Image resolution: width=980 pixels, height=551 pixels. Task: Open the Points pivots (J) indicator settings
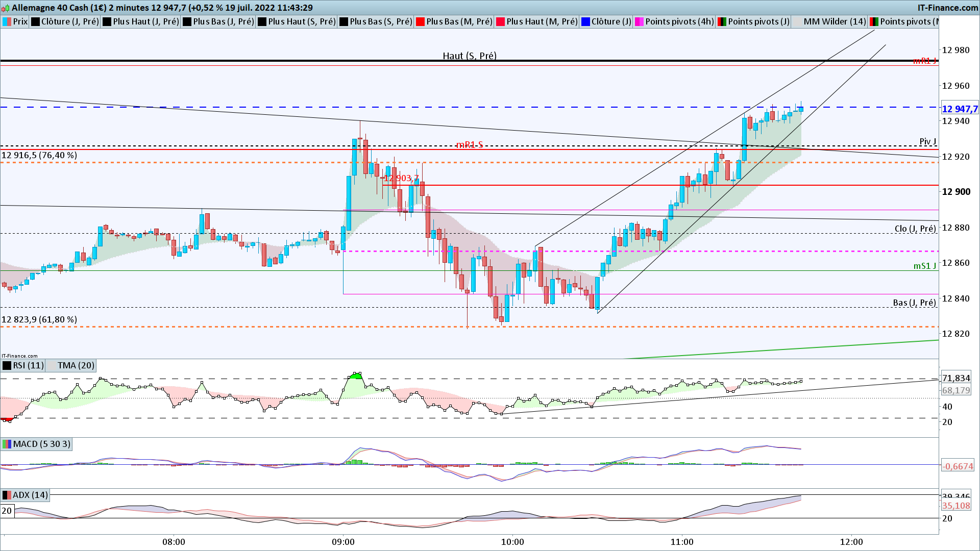pyautogui.click(x=758, y=21)
